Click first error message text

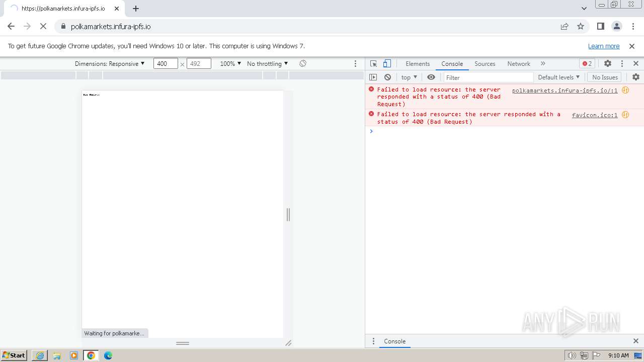click(439, 97)
